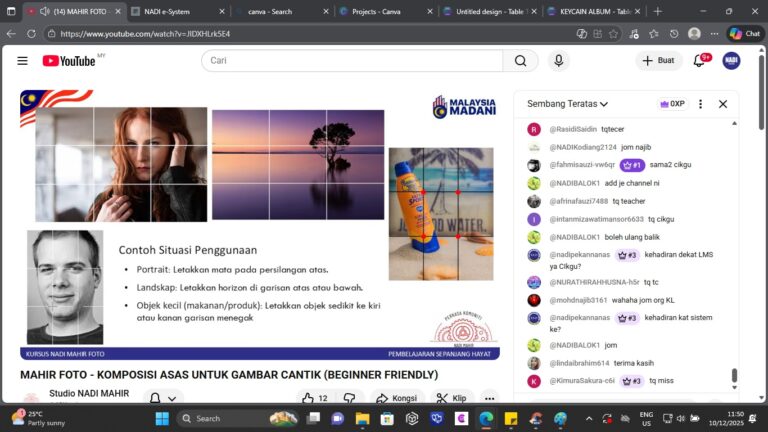Dislike the video with thumbs down
768x432 pixels.
[349, 398]
